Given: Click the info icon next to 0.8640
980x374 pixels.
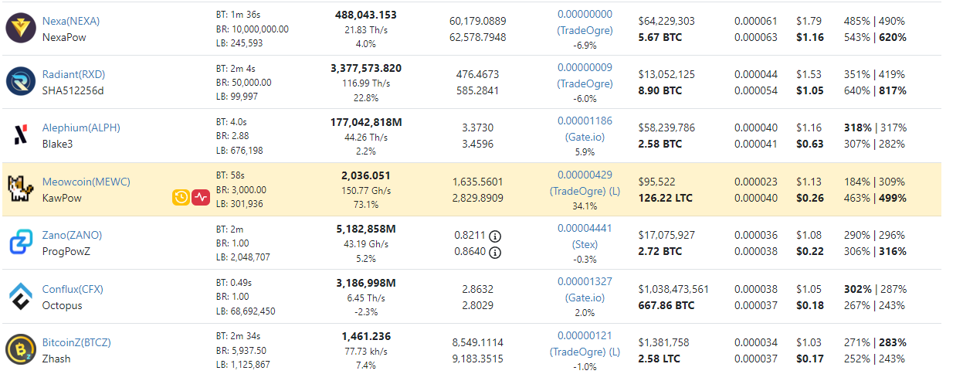Looking at the screenshot, I should point(495,252).
